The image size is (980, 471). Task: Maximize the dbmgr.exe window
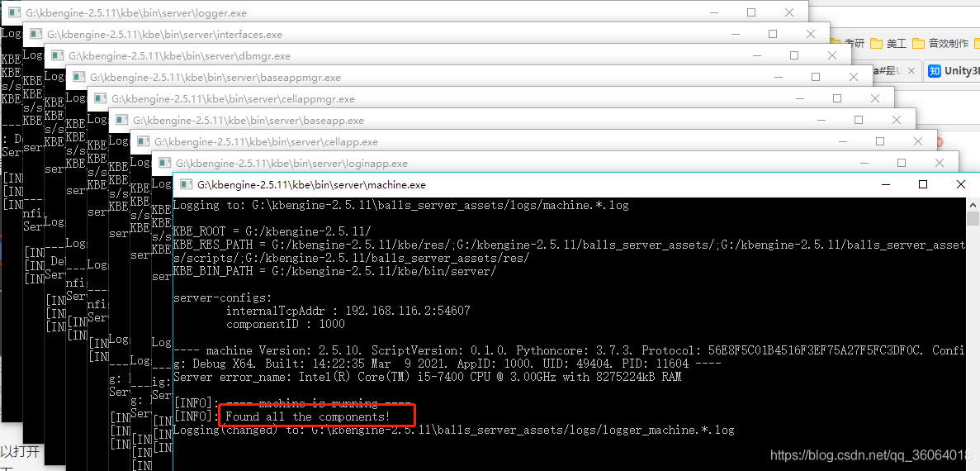[x=794, y=55]
